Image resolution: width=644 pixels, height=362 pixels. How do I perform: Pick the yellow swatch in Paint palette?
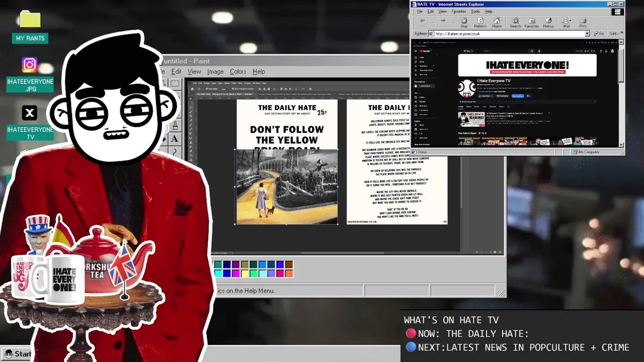(245, 273)
